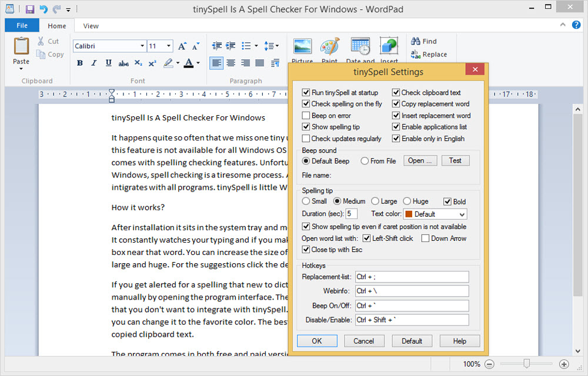Screen dimensions: 588x376
Task: Click the Test button to preview the beep
Action: point(455,160)
